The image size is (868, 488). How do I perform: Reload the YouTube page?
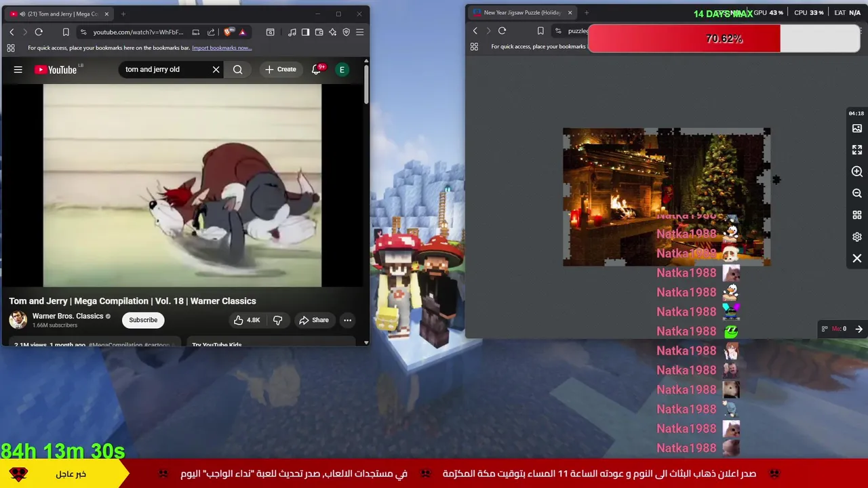click(x=39, y=32)
